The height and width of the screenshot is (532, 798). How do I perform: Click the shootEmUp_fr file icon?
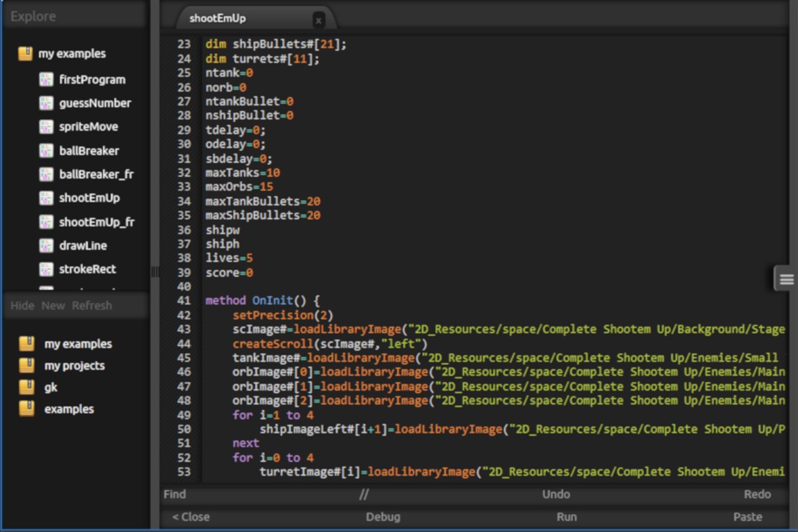[x=46, y=222]
